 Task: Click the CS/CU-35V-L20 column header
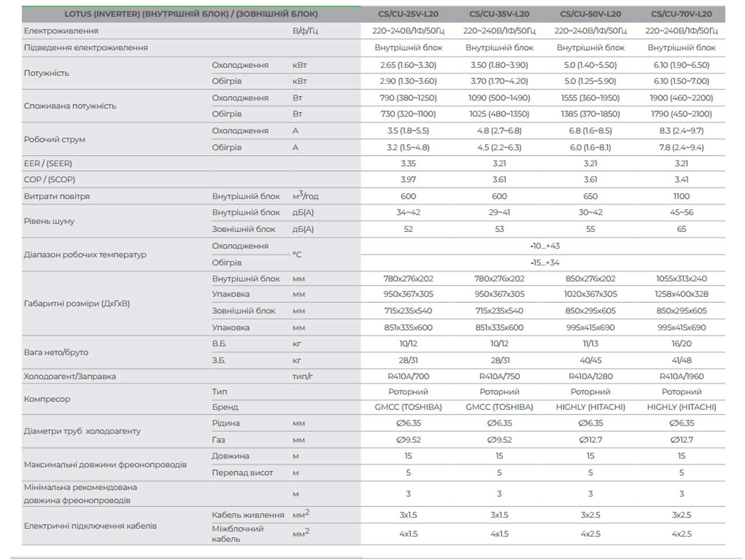pyautogui.click(x=499, y=14)
